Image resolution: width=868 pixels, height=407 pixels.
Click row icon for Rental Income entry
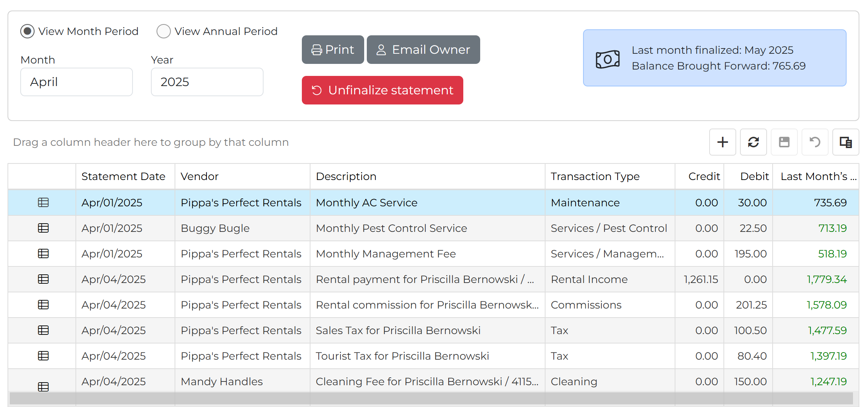(x=43, y=279)
